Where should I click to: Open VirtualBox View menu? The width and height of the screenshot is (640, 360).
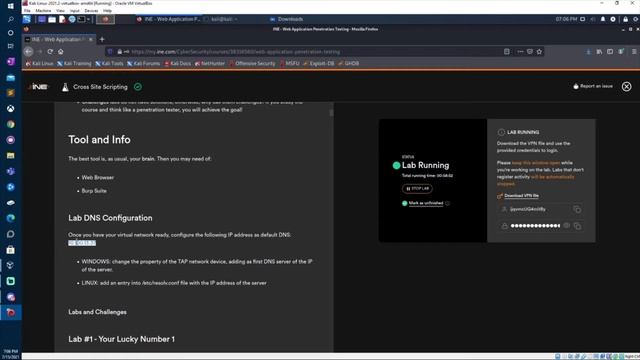(60, 11)
